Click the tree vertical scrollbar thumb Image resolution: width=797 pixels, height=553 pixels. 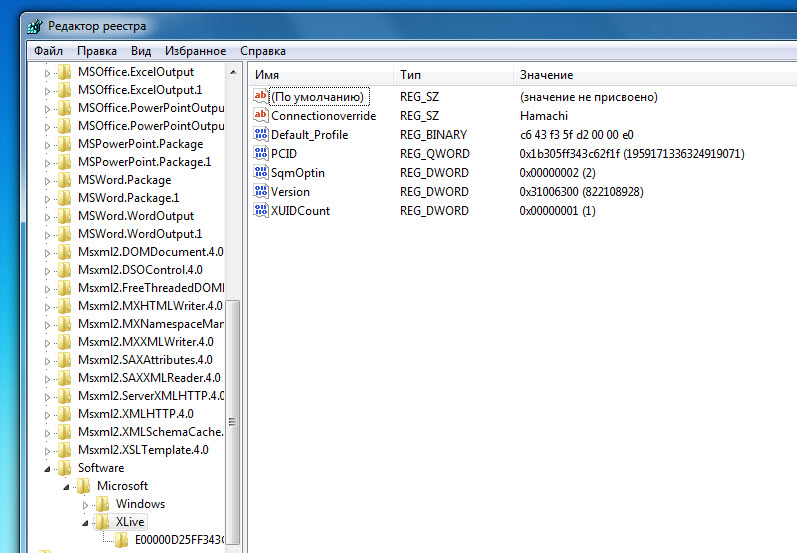pyautogui.click(x=233, y=422)
